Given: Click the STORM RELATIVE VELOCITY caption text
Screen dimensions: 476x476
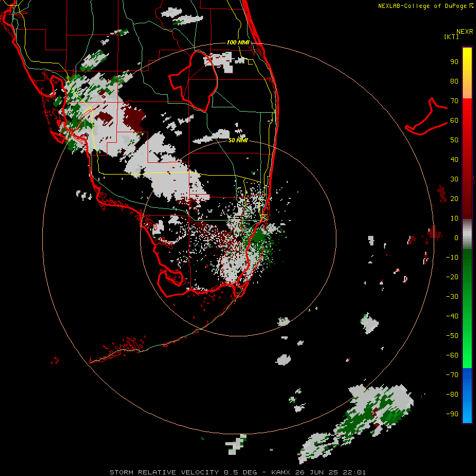Looking at the screenshot, I should [164, 472].
